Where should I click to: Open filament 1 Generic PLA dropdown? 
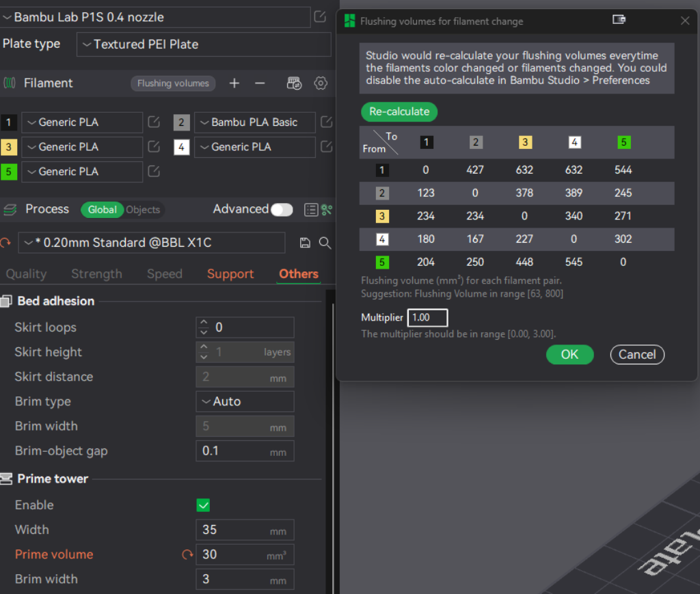(82, 122)
